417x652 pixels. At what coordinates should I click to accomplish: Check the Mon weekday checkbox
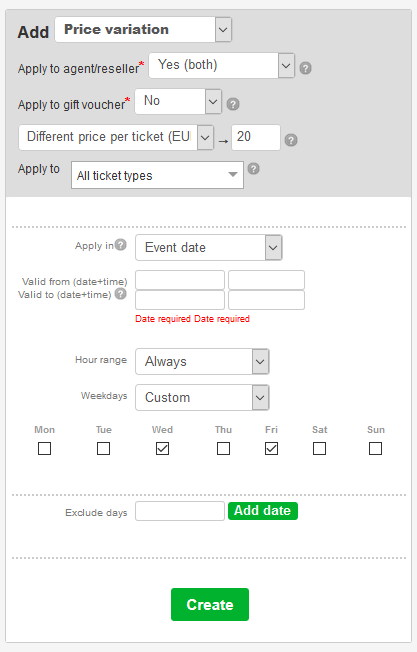44,449
